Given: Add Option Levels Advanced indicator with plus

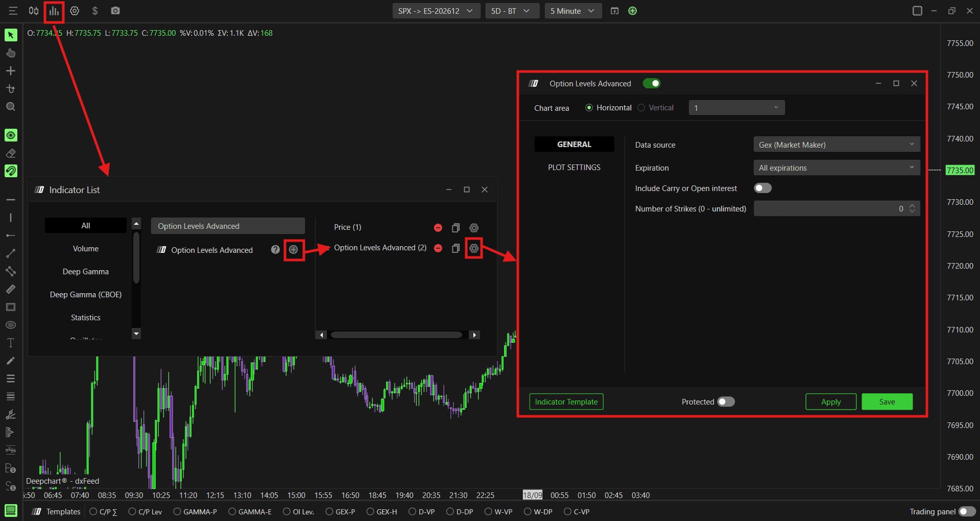Looking at the screenshot, I should [x=294, y=250].
